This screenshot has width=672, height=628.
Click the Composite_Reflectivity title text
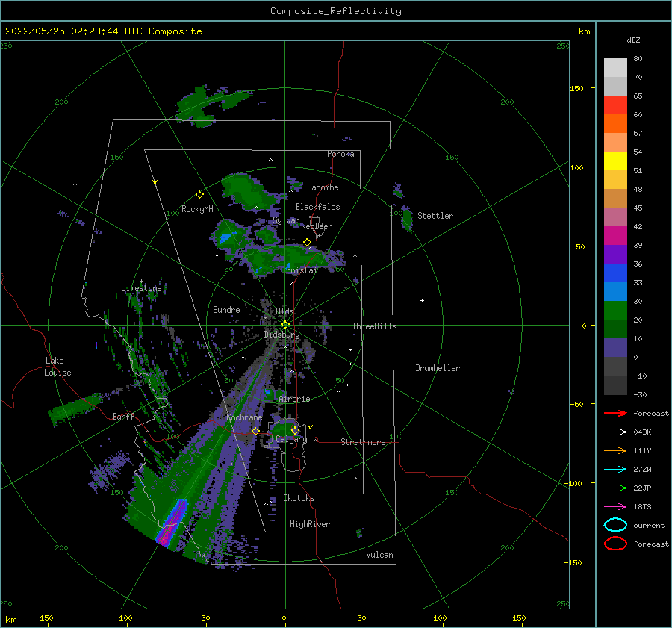335,11
